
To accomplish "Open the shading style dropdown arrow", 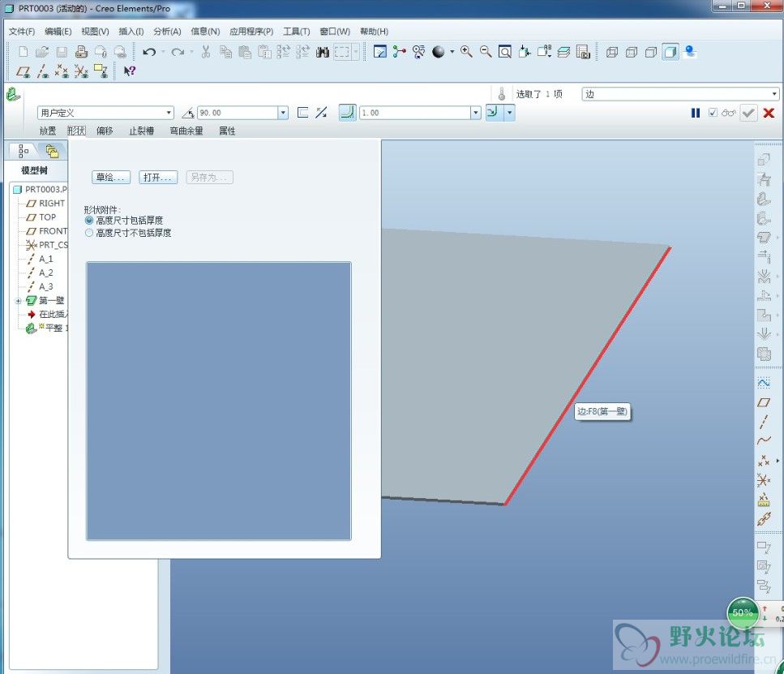I will click(452, 52).
